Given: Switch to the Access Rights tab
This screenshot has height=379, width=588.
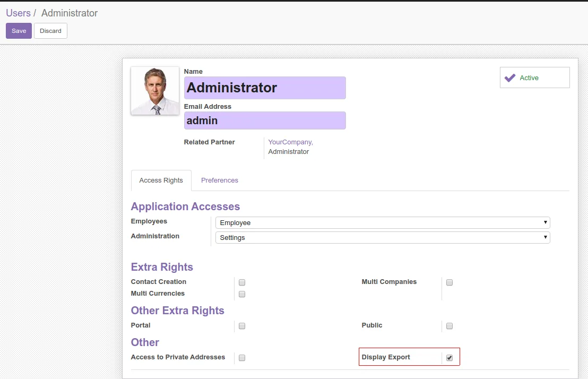Looking at the screenshot, I should pos(161,180).
